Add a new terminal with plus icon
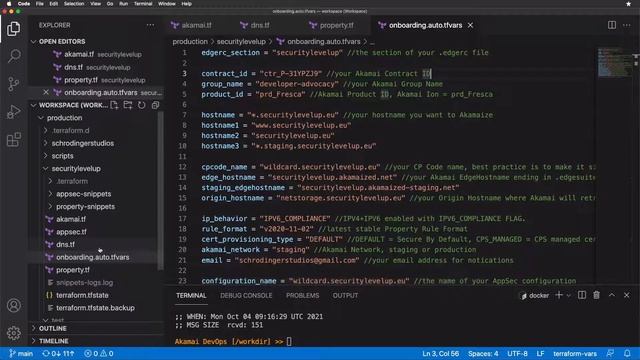Viewport: 640px width, 360px height. (x=559, y=295)
